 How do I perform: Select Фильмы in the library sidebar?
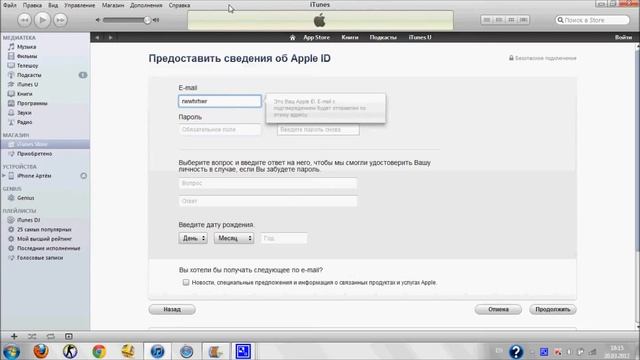27,56
